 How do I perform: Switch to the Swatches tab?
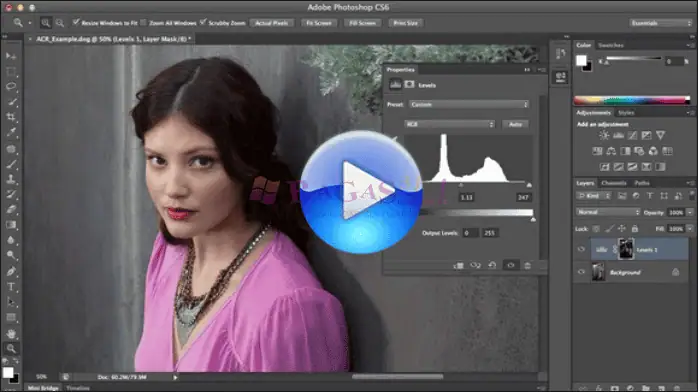click(611, 45)
